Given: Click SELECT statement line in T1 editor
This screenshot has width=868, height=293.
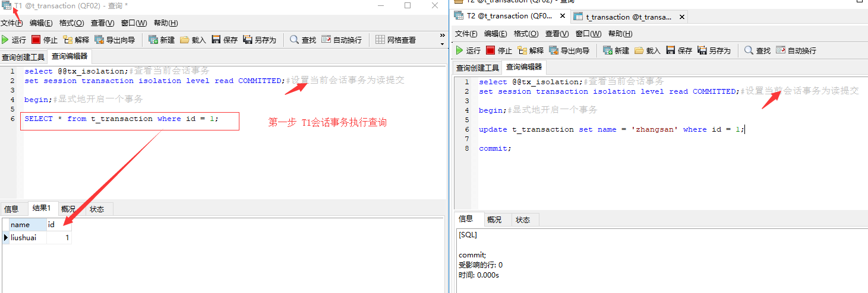Looking at the screenshot, I should [121, 119].
